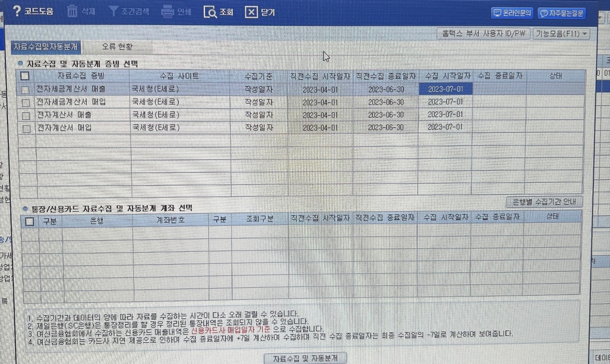Screen dimensions: 610x364
Task: Click the 상태 column header in upper table
Action: pos(556,76)
